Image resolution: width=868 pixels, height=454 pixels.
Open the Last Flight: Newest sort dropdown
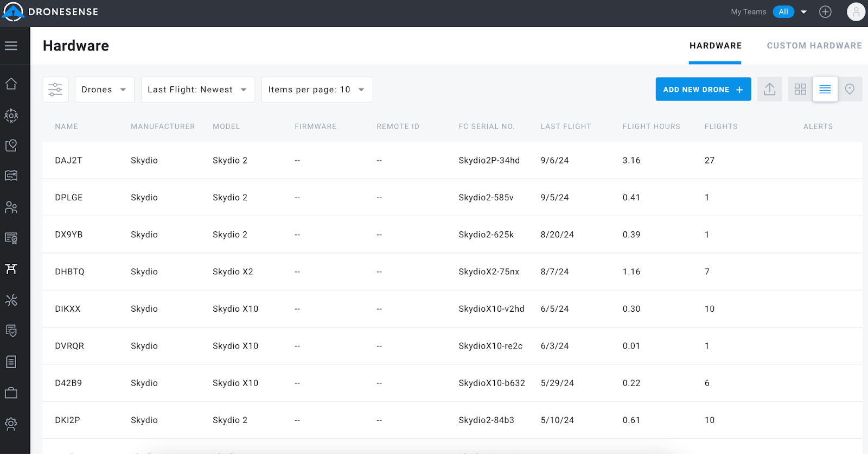tap(197, 90)
